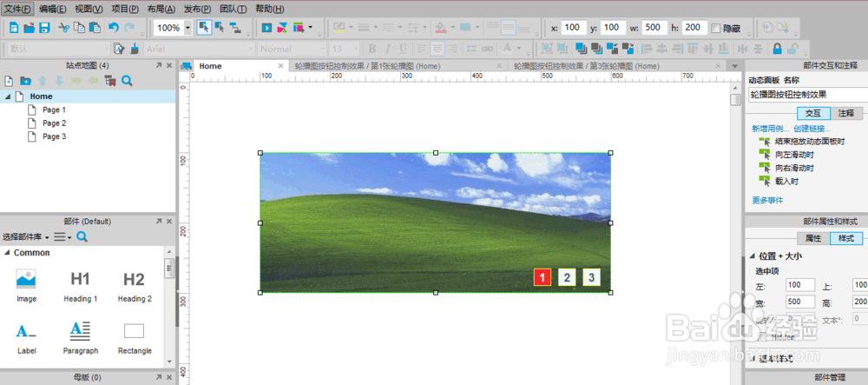
Task: Collapse the Common widget category
Action: tap(7, 253)
